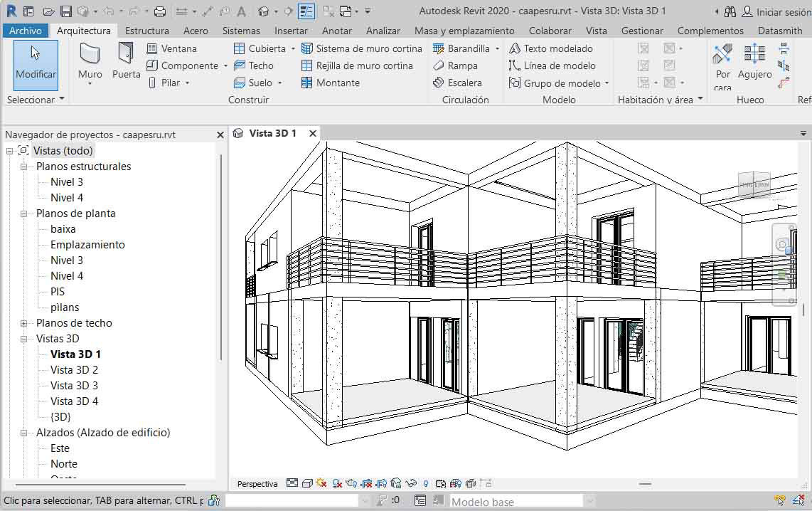Open the Archivo menu
812x511 pixels.
(26, 31)
